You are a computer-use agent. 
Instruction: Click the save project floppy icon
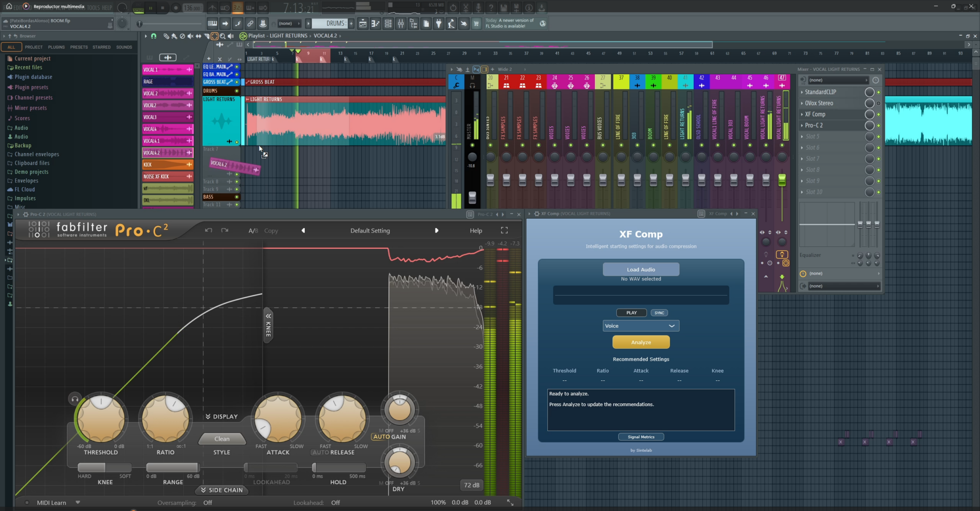point(504,8)
